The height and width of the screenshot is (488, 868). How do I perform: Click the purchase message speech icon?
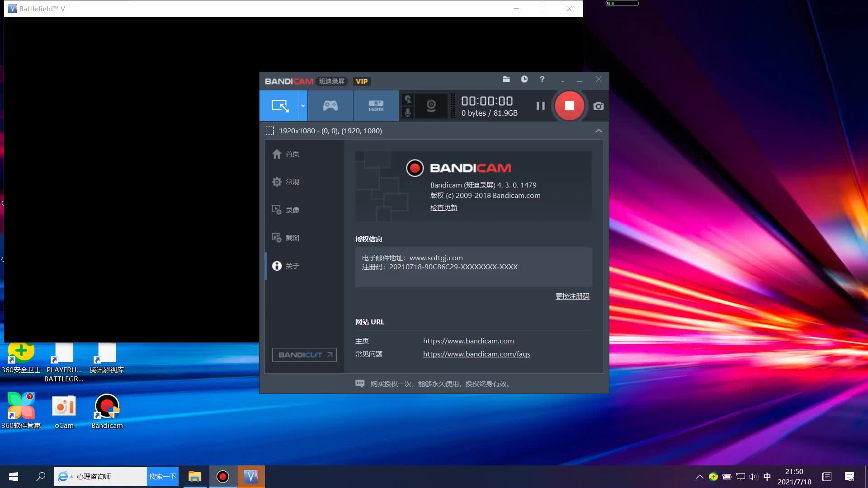[x=360, y=384]
